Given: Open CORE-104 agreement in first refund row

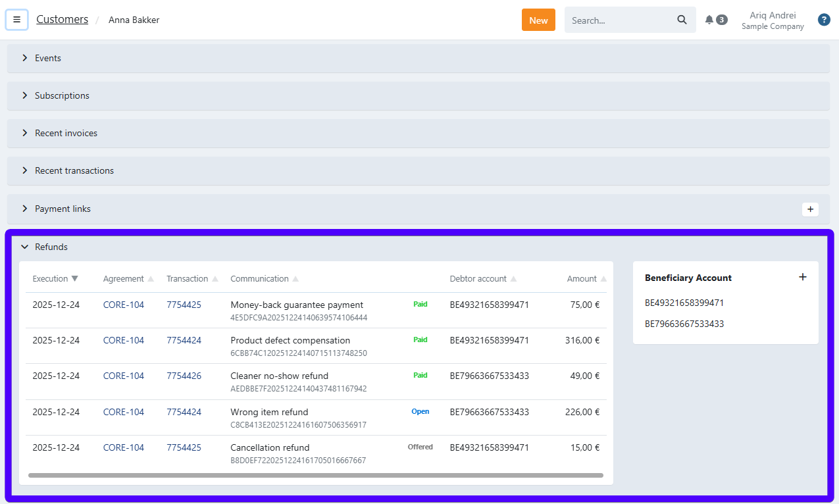Looking at the screenshot, I should coord(123,305).
